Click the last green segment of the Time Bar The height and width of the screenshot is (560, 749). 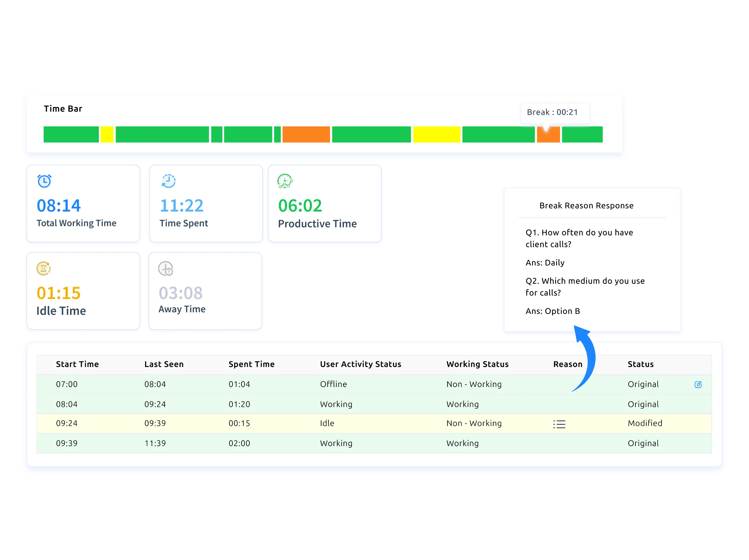(582, 135)
